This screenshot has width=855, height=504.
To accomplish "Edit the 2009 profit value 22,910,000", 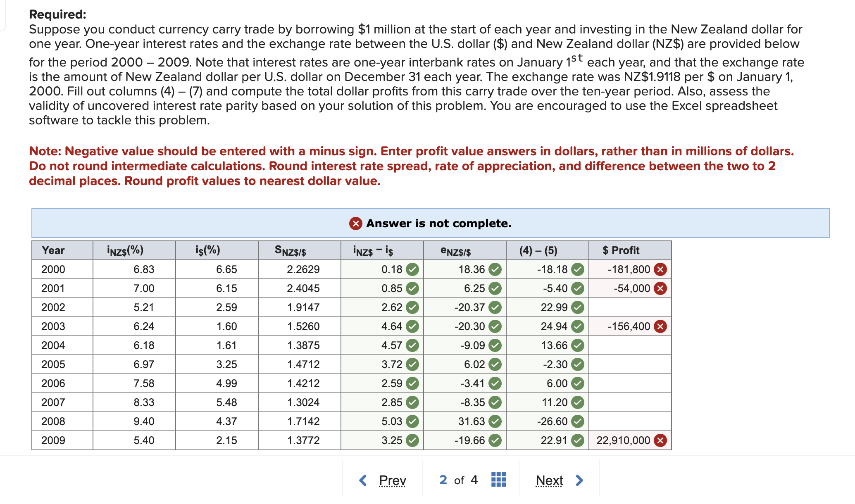I will click(623, 441).
